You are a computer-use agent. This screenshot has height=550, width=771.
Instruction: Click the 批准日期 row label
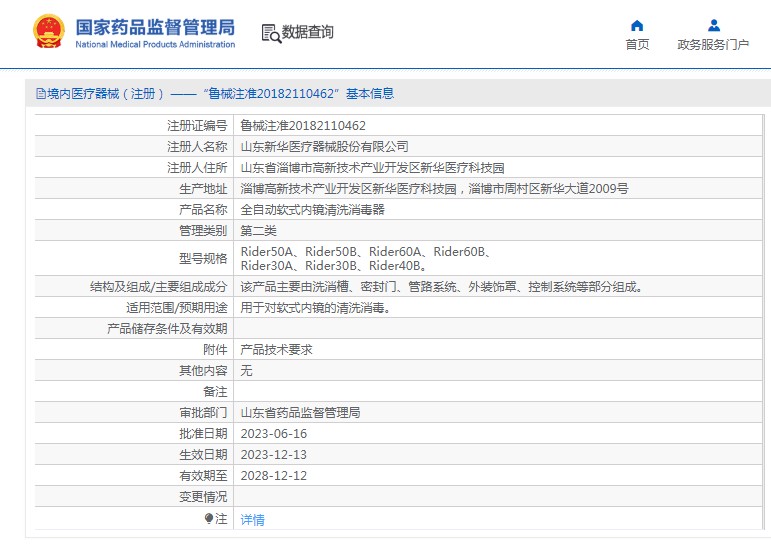[203, 434]
